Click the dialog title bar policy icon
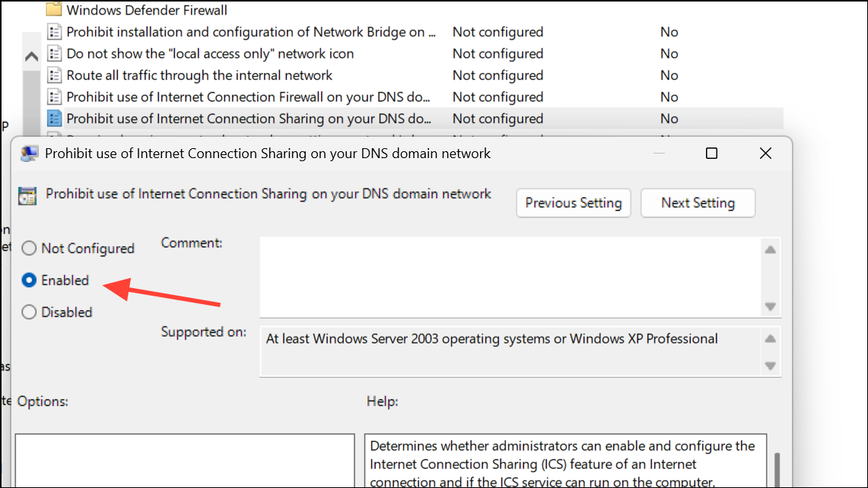The image size is (868, 488). [x=30, y=154]
